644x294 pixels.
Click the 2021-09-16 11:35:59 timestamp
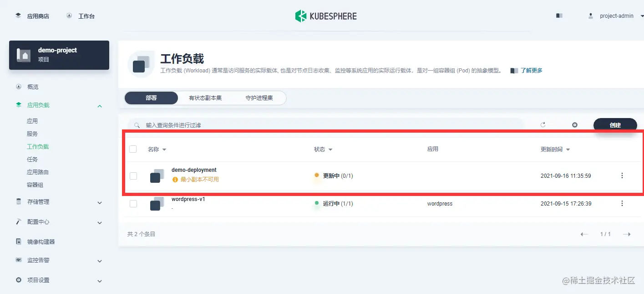566,175
